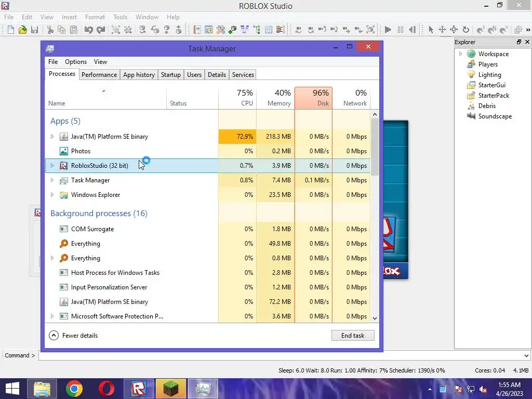The width and height of the screenshot is (532, 399).
Task: Click the scroll down arrow in process list
Action: tap(375, 318)
